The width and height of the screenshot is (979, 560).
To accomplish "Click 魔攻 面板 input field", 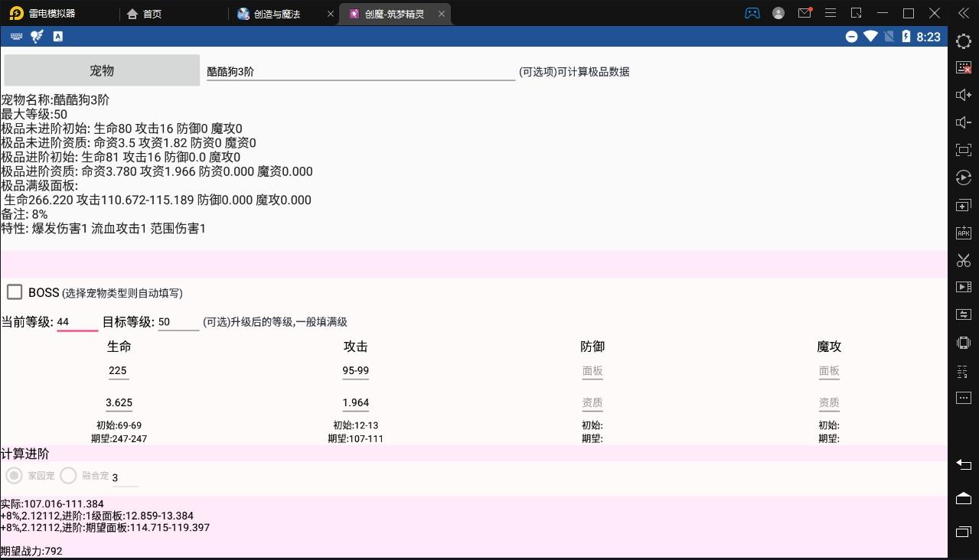I will pos(829,370).
